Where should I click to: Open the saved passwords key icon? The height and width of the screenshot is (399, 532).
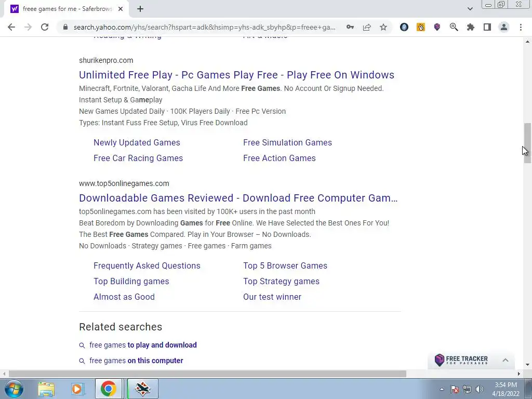350,27
